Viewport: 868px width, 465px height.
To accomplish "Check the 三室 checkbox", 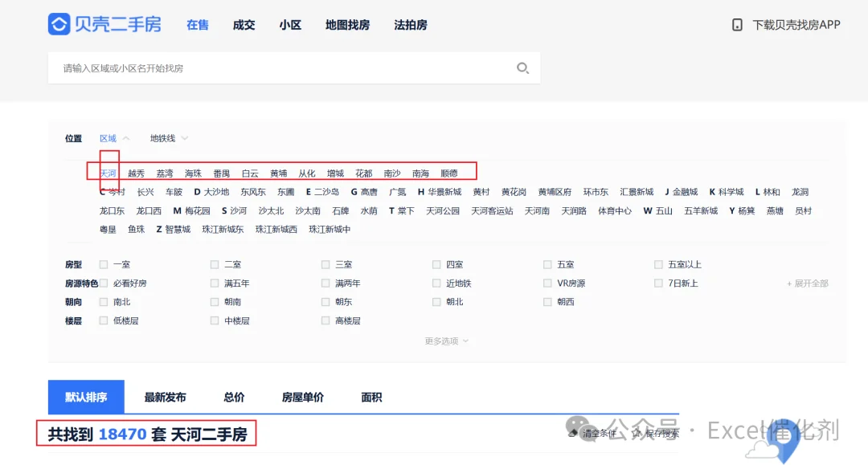I will pyautogui.click(x=325, y=264).
